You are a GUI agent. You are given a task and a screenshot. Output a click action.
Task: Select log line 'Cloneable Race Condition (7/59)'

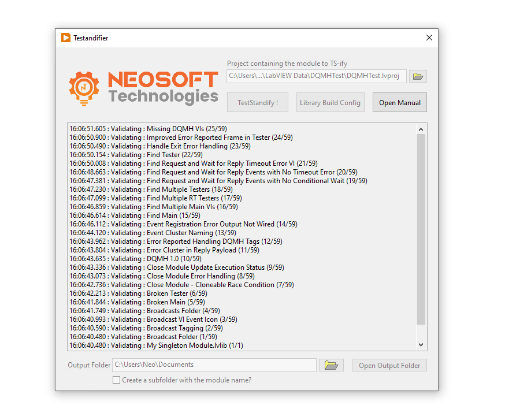coord(181,285)
